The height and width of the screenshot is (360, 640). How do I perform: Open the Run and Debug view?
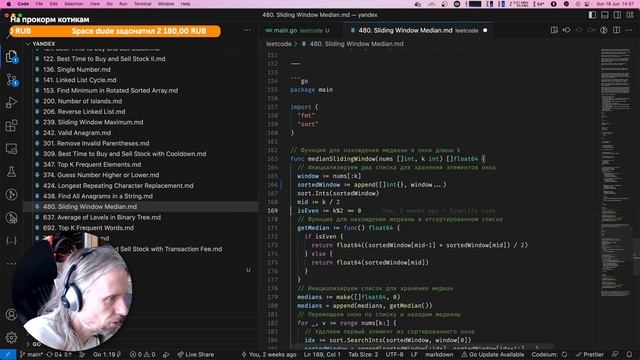coord(11,102)
